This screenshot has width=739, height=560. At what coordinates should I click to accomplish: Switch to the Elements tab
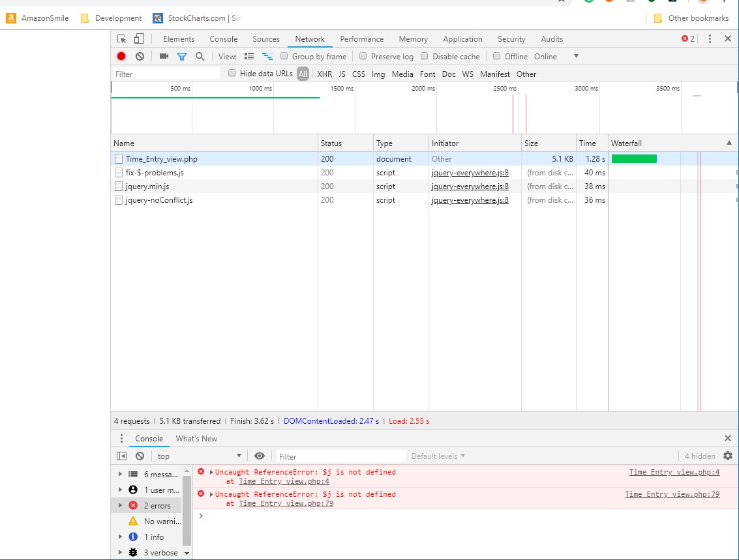point(179,39)
